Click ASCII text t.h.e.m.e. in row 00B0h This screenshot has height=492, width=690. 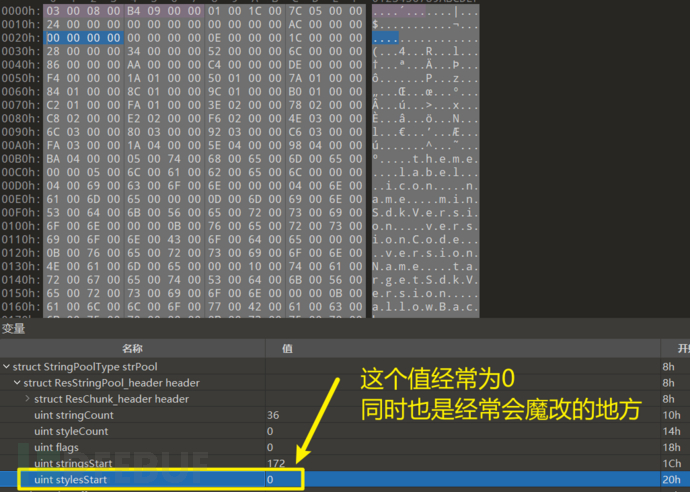[x=445, y=159]
